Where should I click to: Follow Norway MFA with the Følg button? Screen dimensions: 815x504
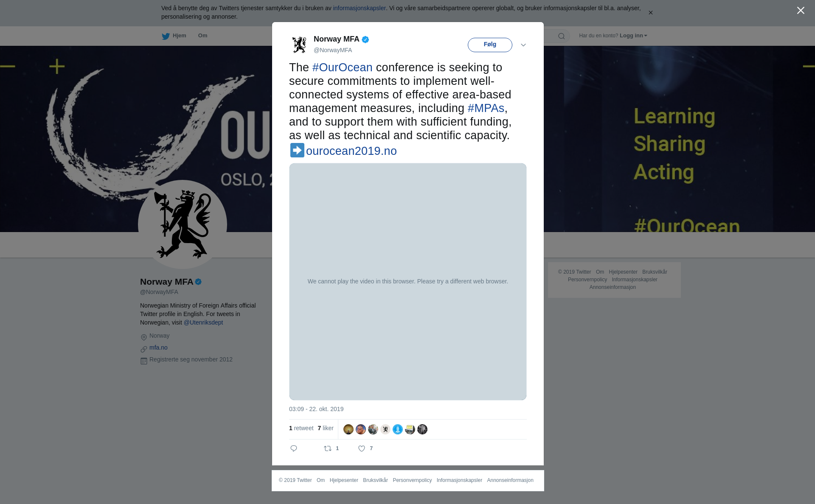pyautogui.click(x=490, y=45)
